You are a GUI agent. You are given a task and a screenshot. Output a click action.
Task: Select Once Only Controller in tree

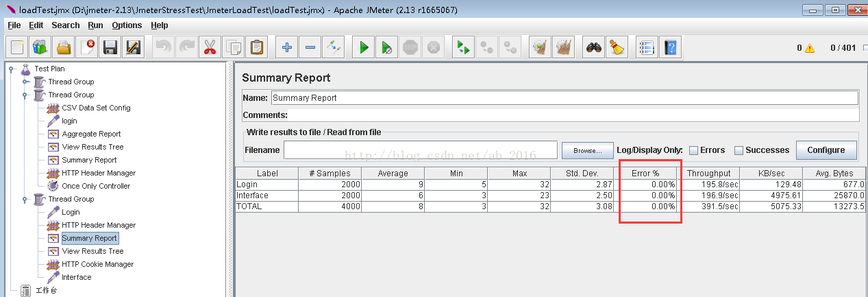(96, 186)
